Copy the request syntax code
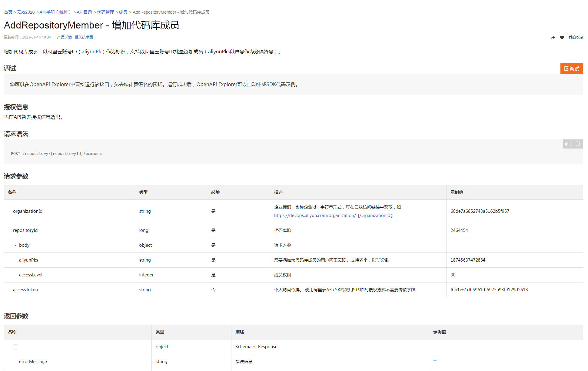This screenshot has width=588, height=371. click(578, 144)
